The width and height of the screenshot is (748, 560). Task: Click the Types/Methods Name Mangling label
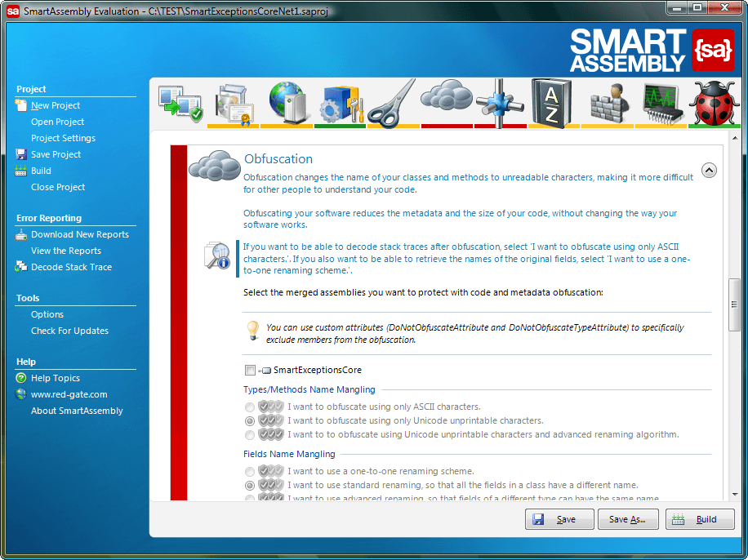[309, 389]
